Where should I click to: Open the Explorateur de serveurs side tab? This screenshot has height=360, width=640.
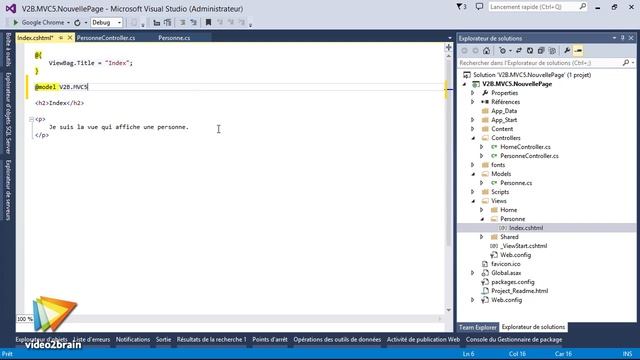(8, 190)
